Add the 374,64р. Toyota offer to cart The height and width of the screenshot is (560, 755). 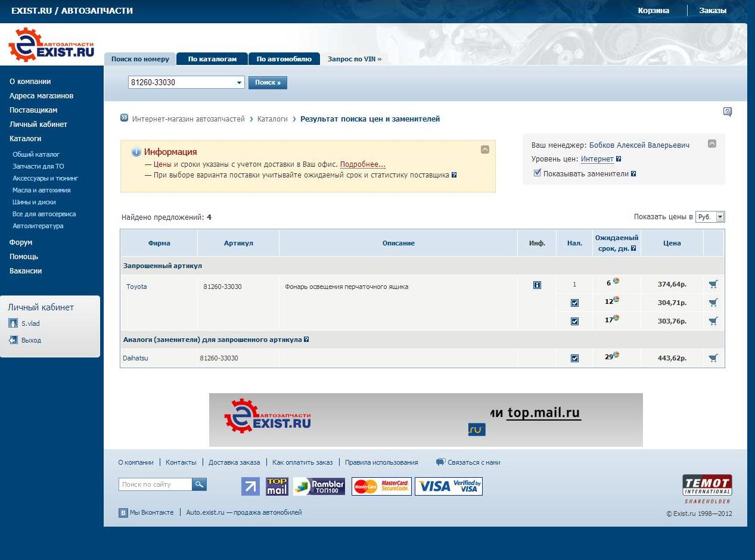(713, 284)
